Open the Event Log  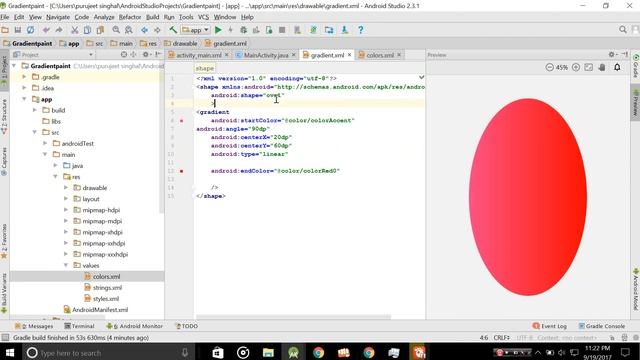tap(549, 326)
